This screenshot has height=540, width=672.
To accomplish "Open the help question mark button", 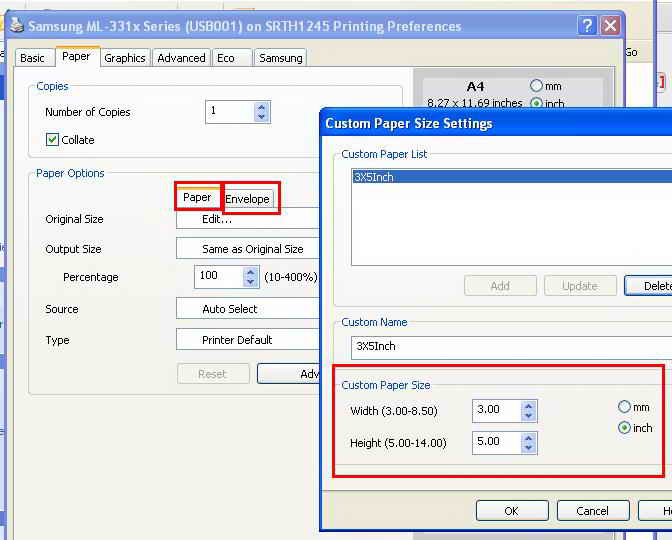I will pos(587,26).
